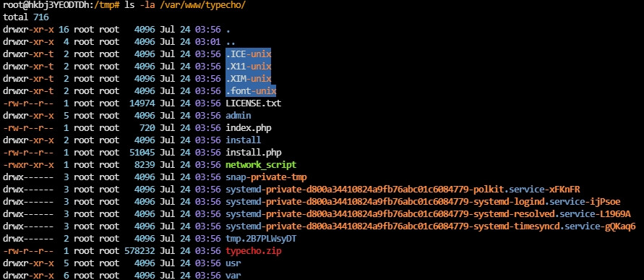Screen dimensions: 644x280
Task: Click the red typecho.zip file name
Action: pyautogui.click(x=254, y=251)
